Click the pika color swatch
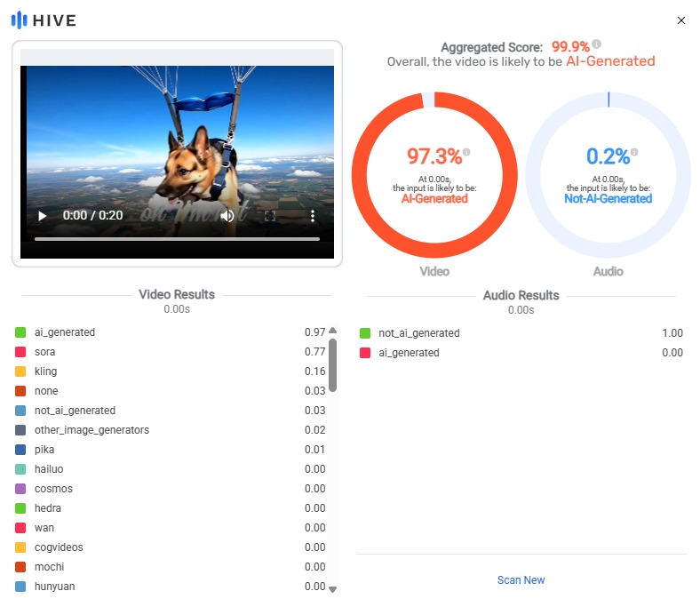700x607 pixels. pos(20,450)
